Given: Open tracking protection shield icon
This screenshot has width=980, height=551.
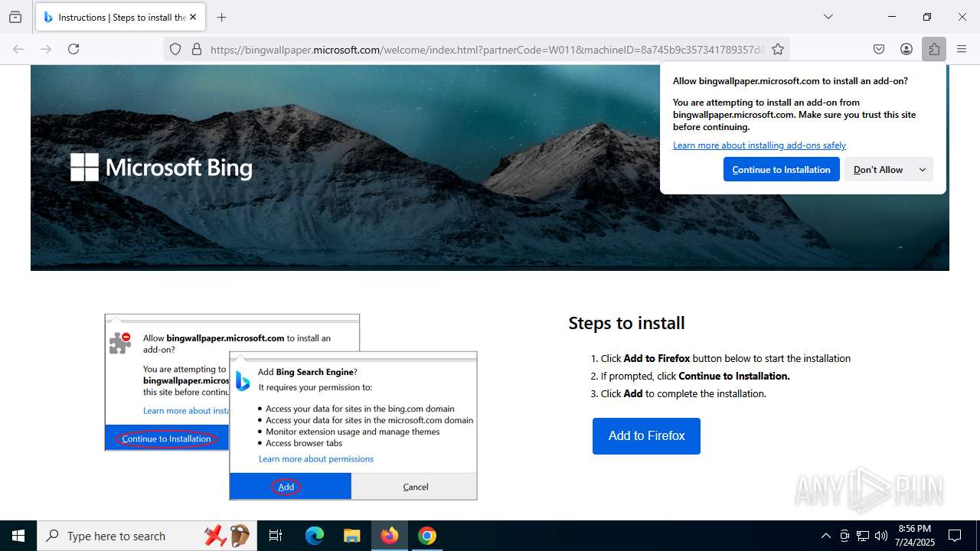Looking at the screenshot, I should pyautogui.click(x=175, y=49).
